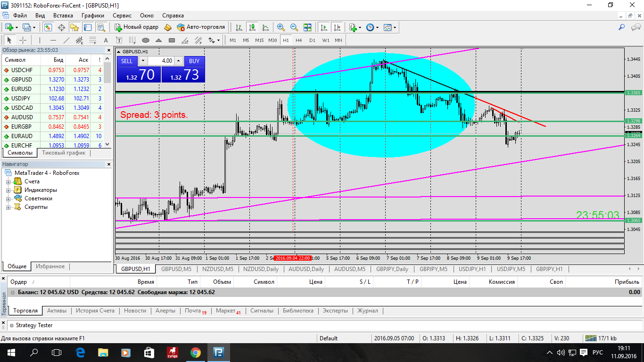Open the lot volume dropdown arrow

[x=143, y=61]
